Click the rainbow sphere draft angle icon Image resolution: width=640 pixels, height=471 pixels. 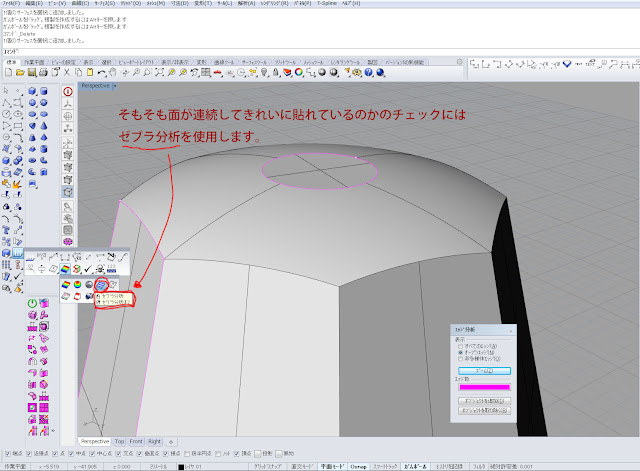click(x=77, y=285)
